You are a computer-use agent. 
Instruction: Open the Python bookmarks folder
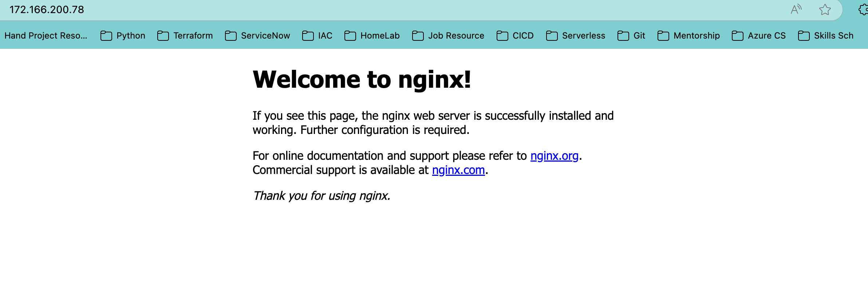[123, 36]
